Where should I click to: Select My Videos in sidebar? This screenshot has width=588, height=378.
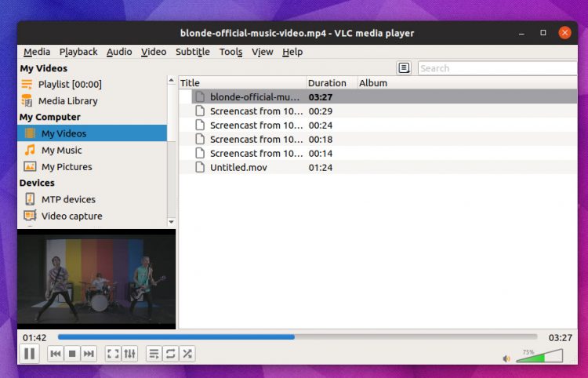(92, 133)
